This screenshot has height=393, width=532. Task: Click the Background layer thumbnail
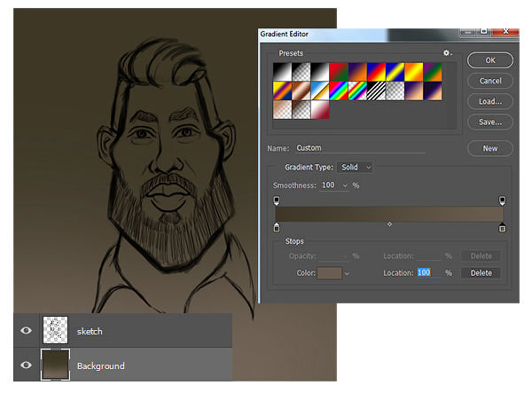[x=55, y=365]
